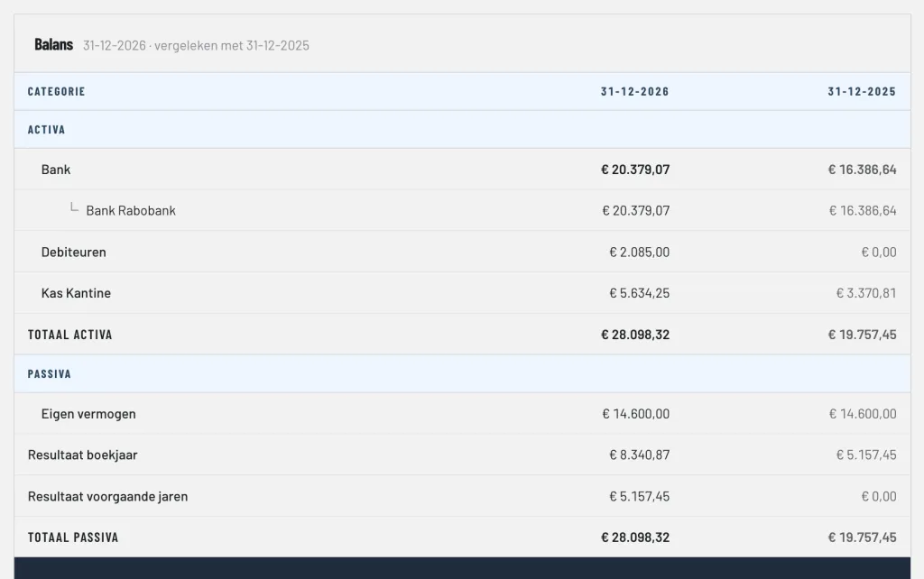Click Bank Rabobank amount € 20.379,07
The height and width of the screenshot is (579, 924).
(x=636, y=211)
